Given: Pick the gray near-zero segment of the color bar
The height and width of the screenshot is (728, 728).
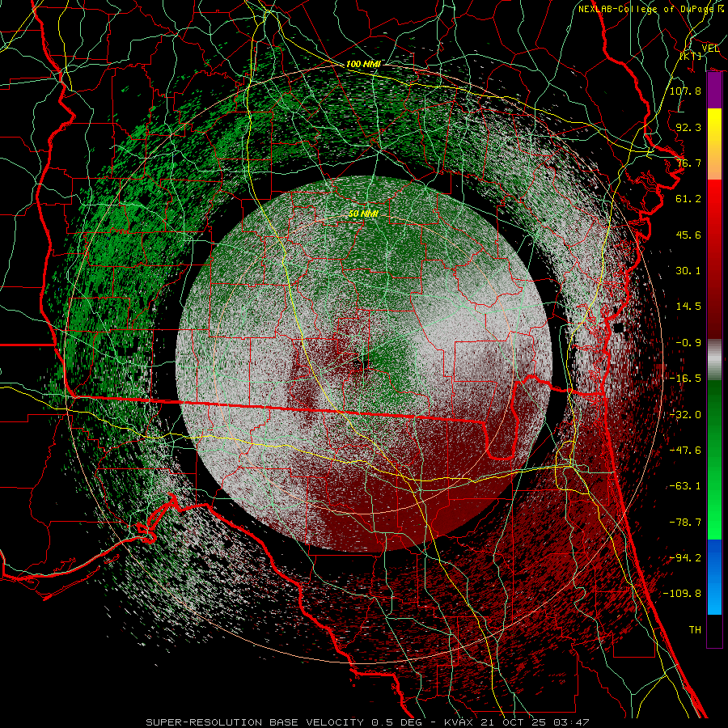Looking at the screenshot, I should [x=714, y=360].
